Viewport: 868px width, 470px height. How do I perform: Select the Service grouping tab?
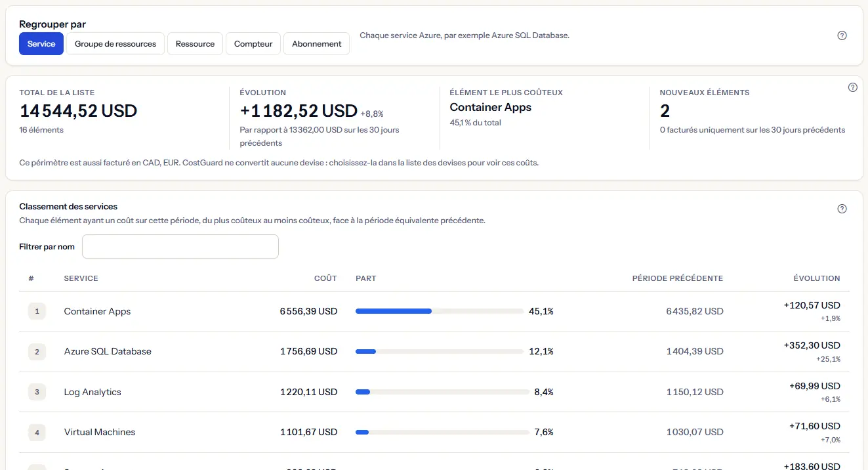click(x=41, y=44)
